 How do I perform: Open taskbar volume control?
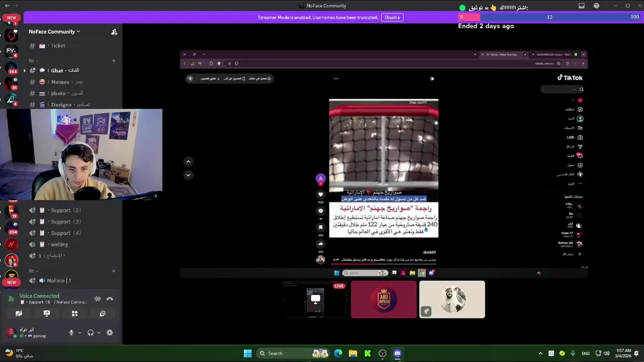(606, 353)
